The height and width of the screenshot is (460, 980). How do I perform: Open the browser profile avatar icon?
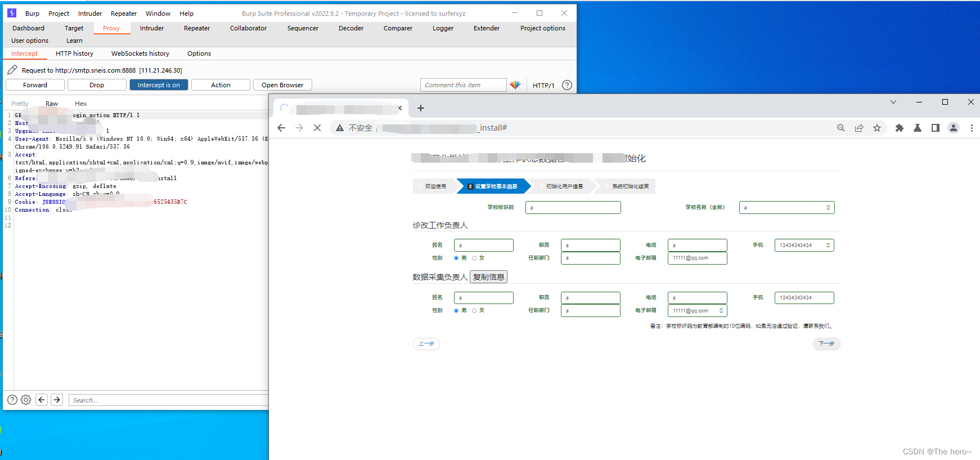(x=954, y=128)
